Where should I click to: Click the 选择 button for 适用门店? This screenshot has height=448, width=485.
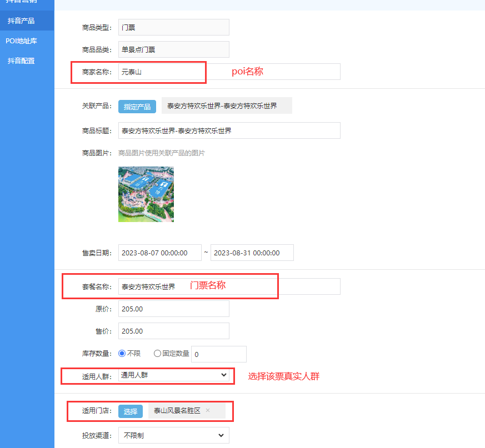pos(130,411)
